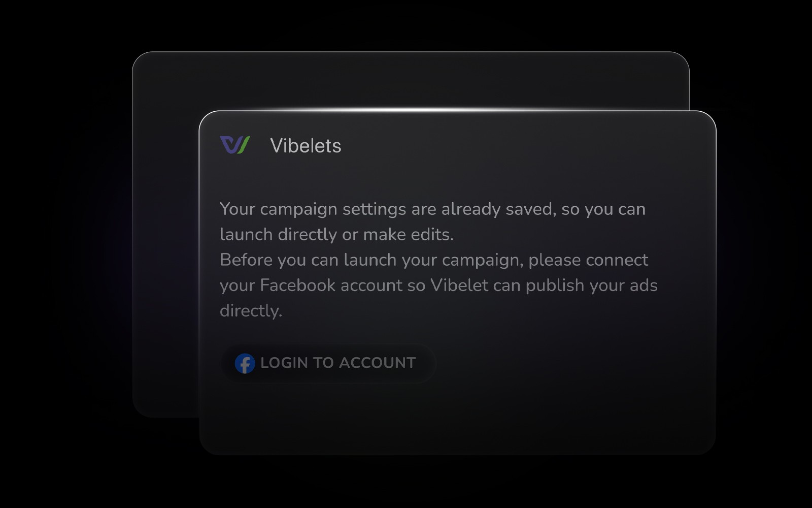Click the word "Facebook" in the message
Image resolution: width=812 pixels, height=508 pixels.
(x=297, y=285)
